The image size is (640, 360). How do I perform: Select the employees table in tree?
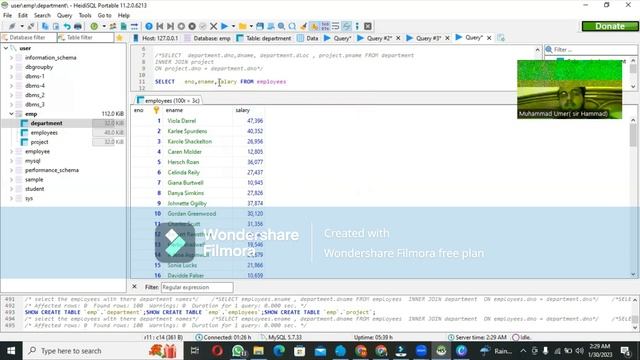point(44,133)
